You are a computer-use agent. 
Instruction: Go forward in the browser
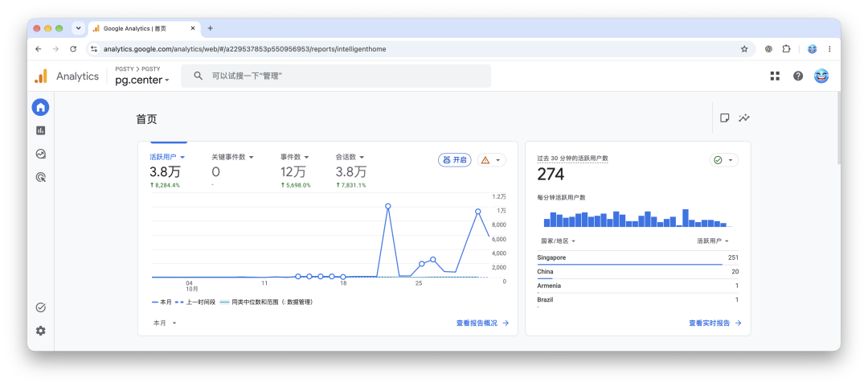(55, 49)
